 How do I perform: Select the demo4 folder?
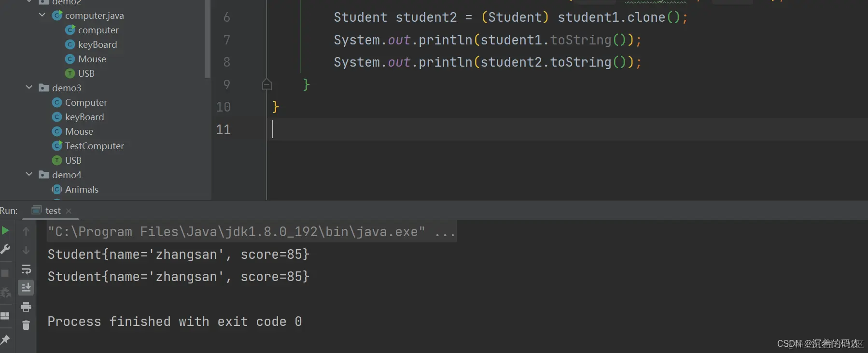(x=67, y=175)
